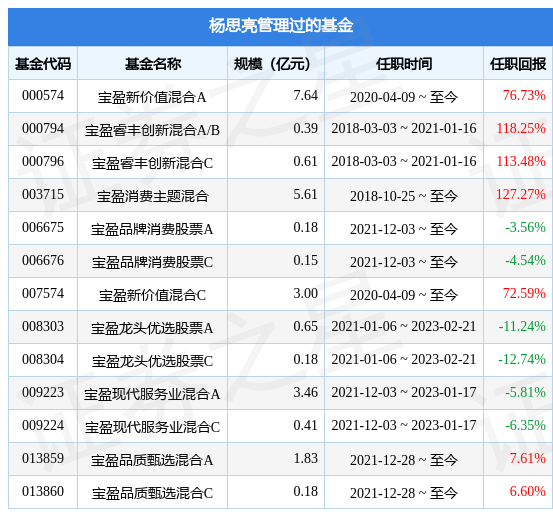The width and height of the screenshot is (553, 517).
Task: Click fund name 宝盈品质甄选混合C
Action: tap(152, 493)
